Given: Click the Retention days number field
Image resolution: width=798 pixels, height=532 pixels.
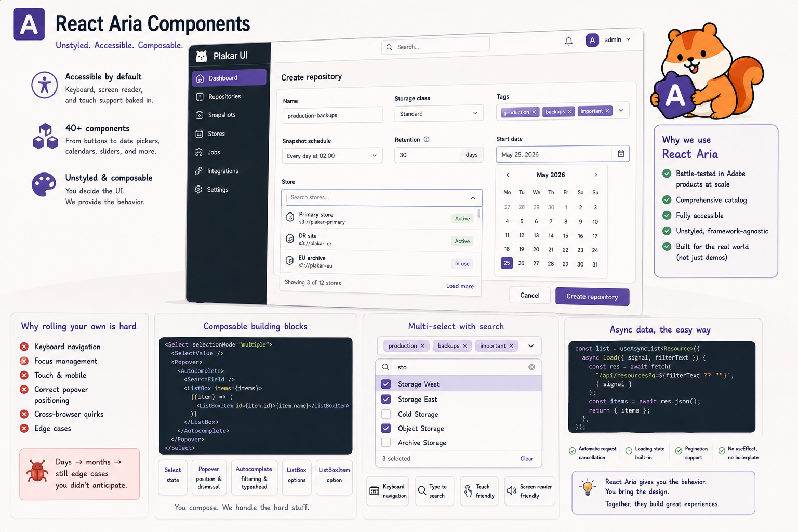Looking at the screenshot, I should click(428, 155).
